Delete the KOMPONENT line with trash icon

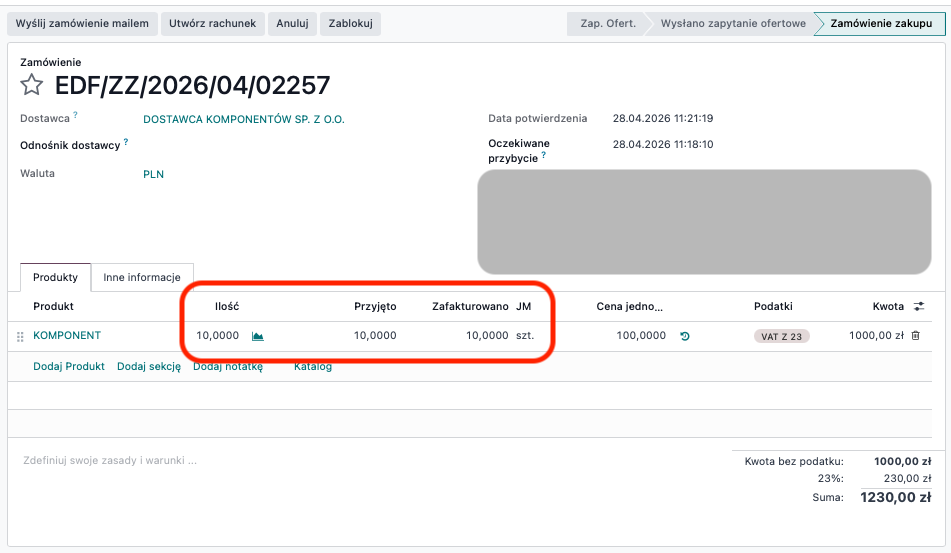point(915,336)
